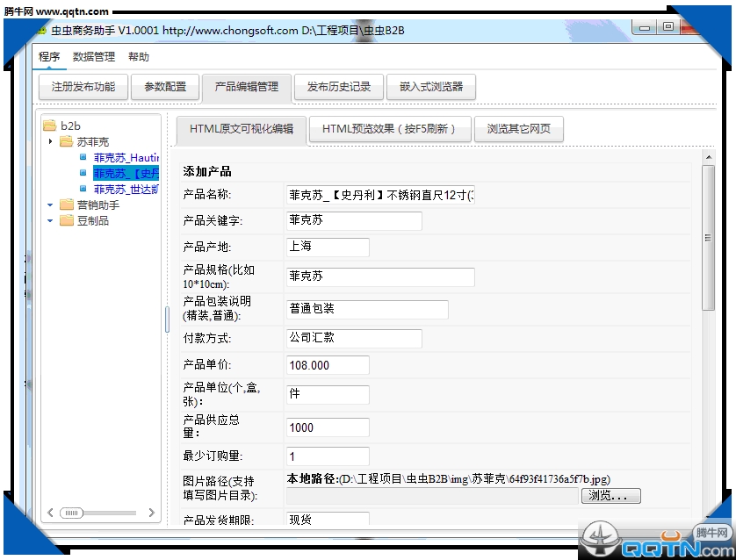Switch to HTML预览效果 tab
This screenshot has height=560, width=736.
tap(389, 129)
